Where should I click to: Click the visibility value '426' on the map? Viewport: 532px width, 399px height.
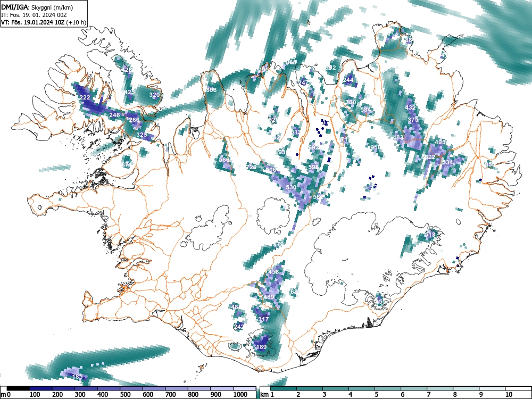click(x=127, y=70)
